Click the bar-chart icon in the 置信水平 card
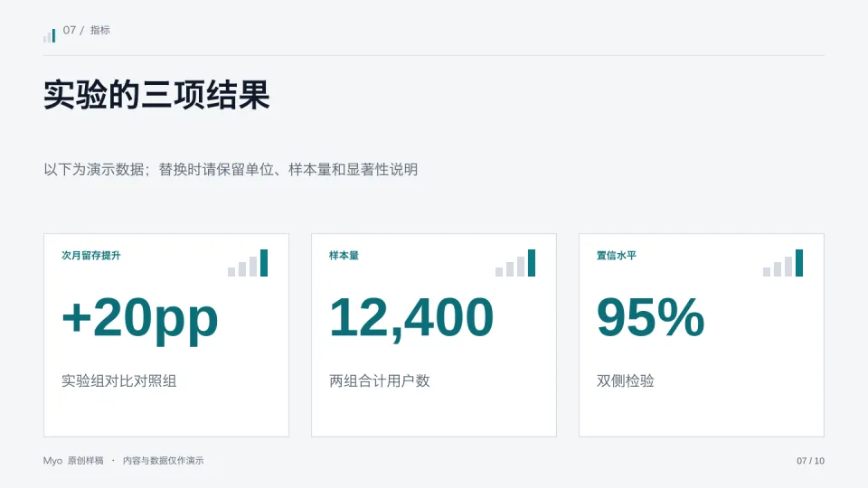 point(783,263)
